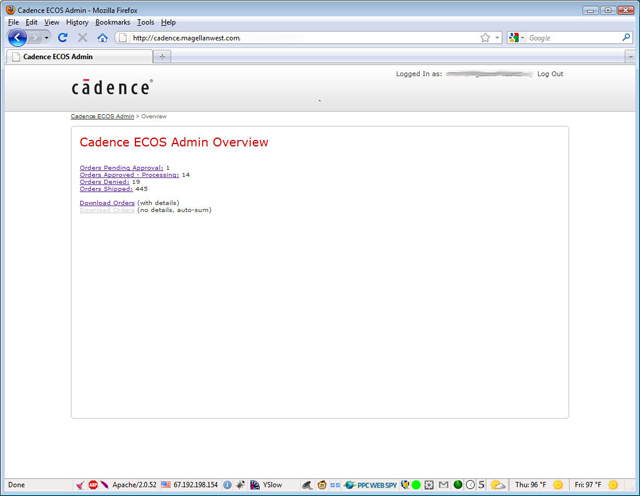640x496 pixels.
Task: Open the Help menu
Action: click(168, 22)
